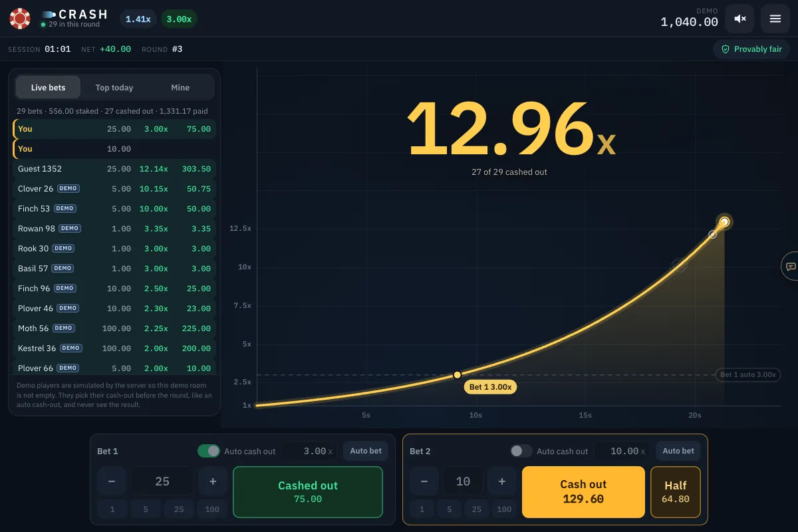Viewport: 798px width, 532px height.
Task: Set Bet 1 preset to 100
Action: point(212,509)
